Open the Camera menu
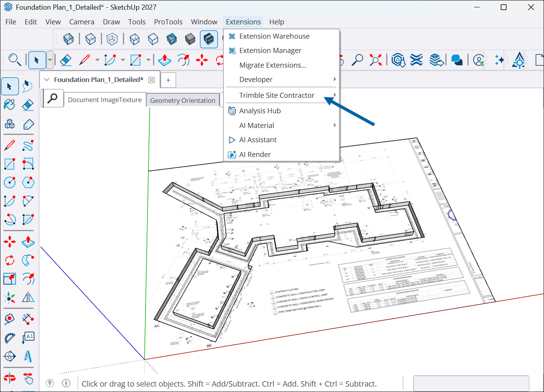 (82, 22)
